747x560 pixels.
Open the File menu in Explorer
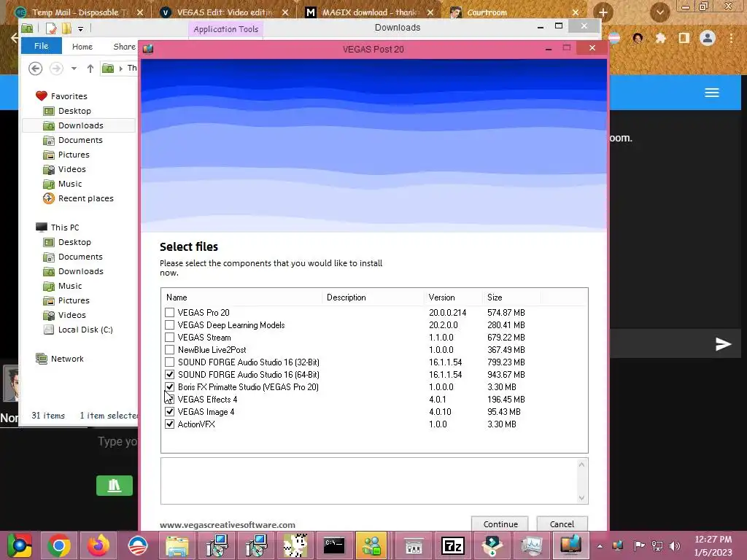tap(42, 46)
